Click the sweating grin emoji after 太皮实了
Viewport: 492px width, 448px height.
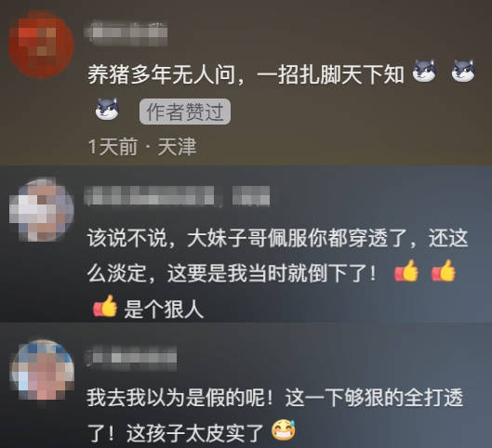pyautogui.click(x=284, y=429)
